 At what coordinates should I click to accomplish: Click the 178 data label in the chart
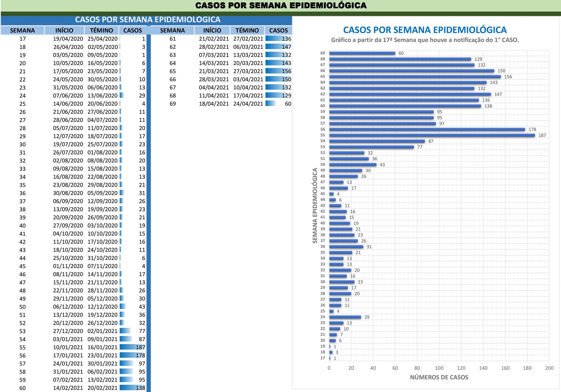[532, 129]
